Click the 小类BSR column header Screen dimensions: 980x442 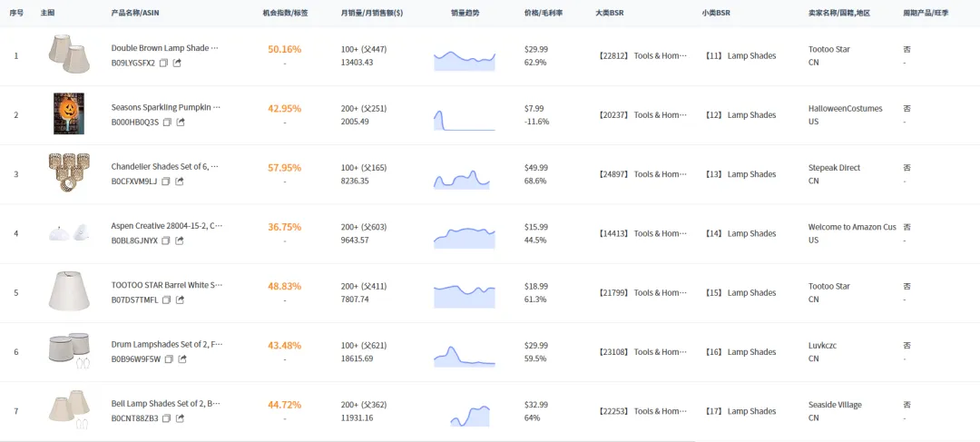[716, 13]
